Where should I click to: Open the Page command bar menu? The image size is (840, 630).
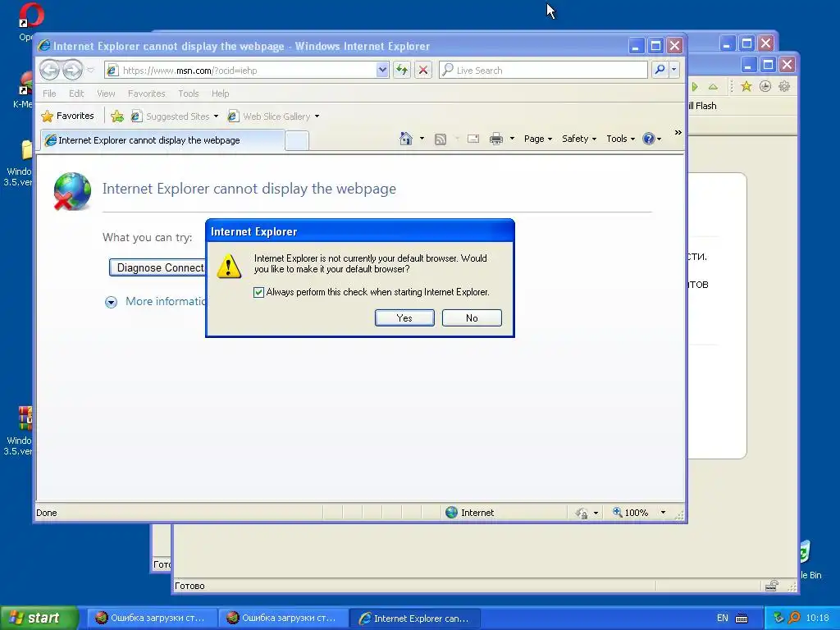click(x=537, y=139)
